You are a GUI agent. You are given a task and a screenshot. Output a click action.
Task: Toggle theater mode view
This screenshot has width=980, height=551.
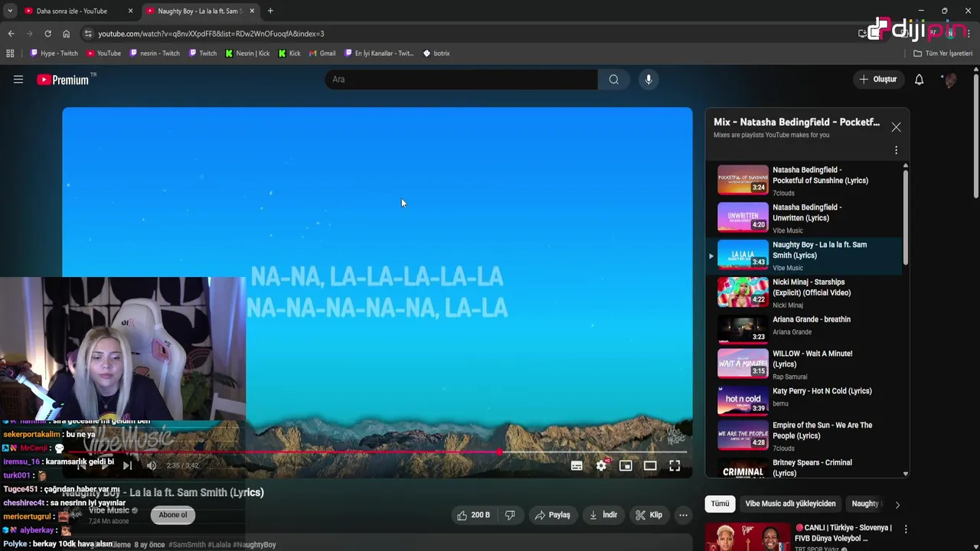(650, 465)
